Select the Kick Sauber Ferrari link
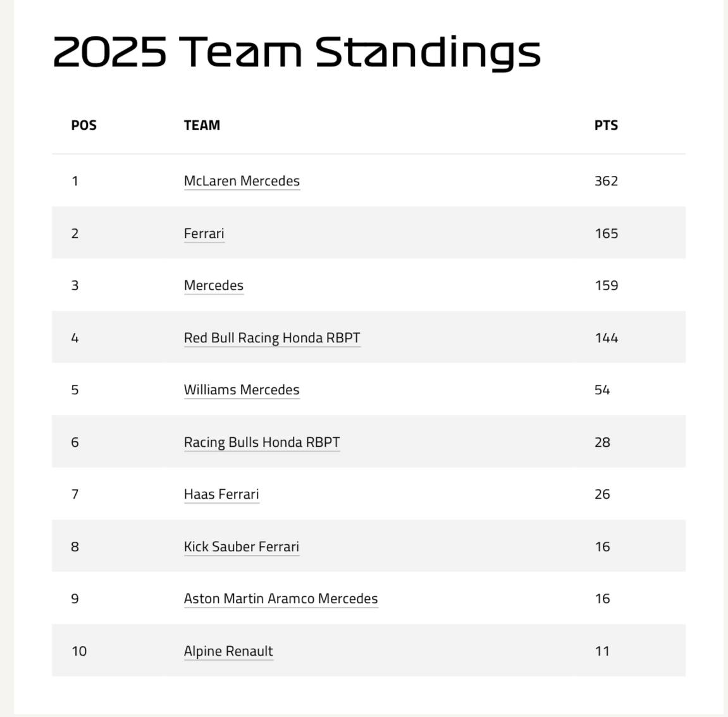The width and height of the screenshot is (728, 717). tap(242, 547)
